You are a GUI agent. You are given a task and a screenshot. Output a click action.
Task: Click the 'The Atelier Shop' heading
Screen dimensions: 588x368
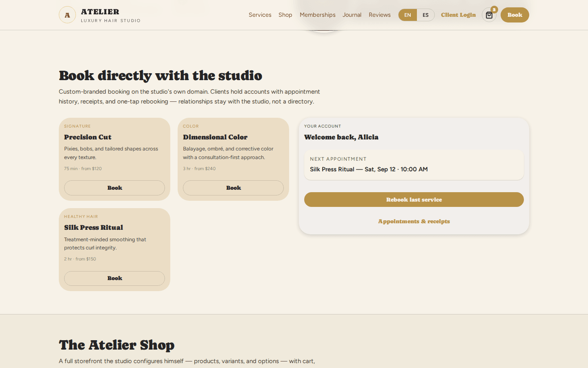[117, 345]
